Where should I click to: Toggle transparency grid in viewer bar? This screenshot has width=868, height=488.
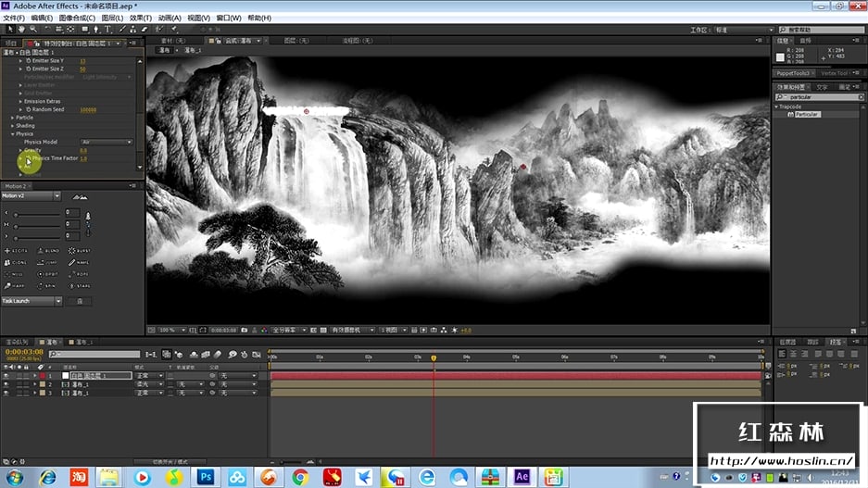click(x=324, y=330)
